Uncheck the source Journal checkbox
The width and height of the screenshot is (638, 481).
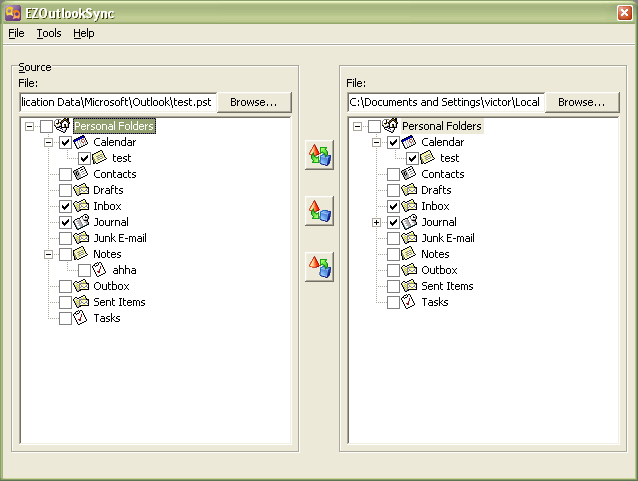pyautogui.click(x=66, y=222)
